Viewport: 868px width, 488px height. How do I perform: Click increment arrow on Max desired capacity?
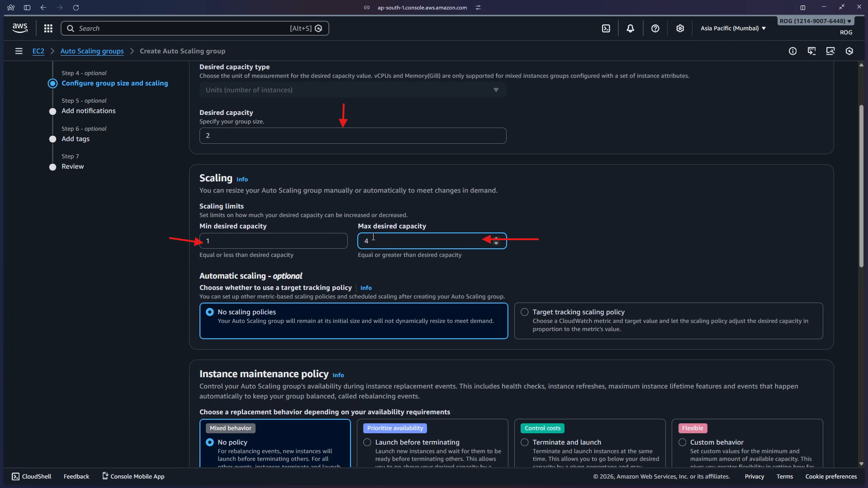tap(496, 238)
